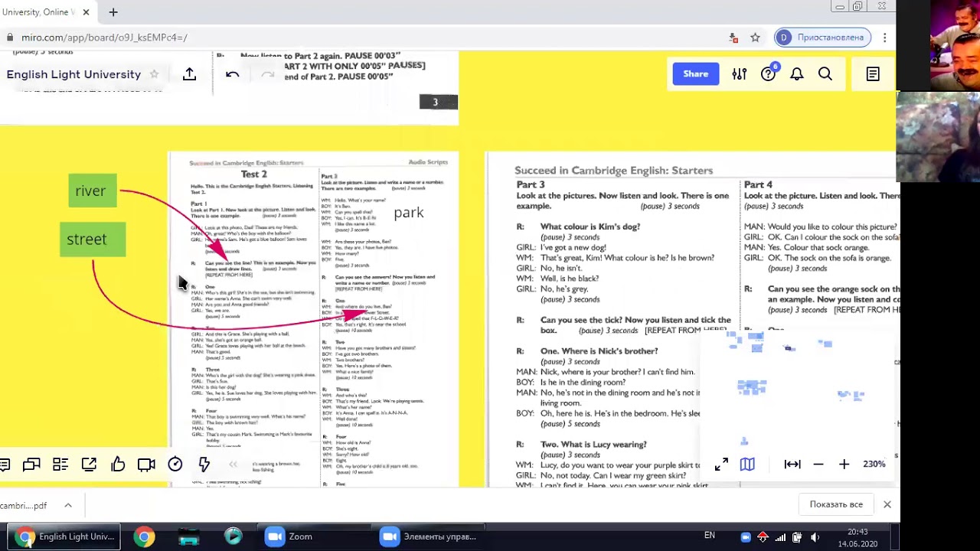Click the blocked download icon in address bar

(x=733, y=37)
